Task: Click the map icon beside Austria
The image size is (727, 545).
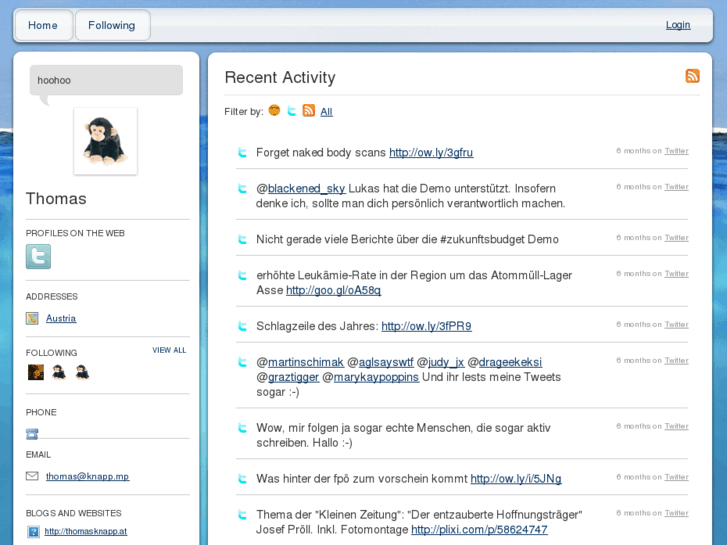Action: tap(32, 318)
